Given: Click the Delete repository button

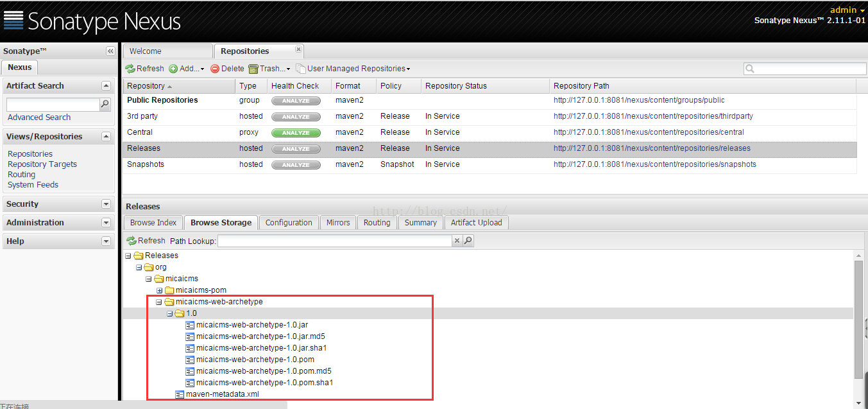Looking at the screenshot, I should [227, 69].
